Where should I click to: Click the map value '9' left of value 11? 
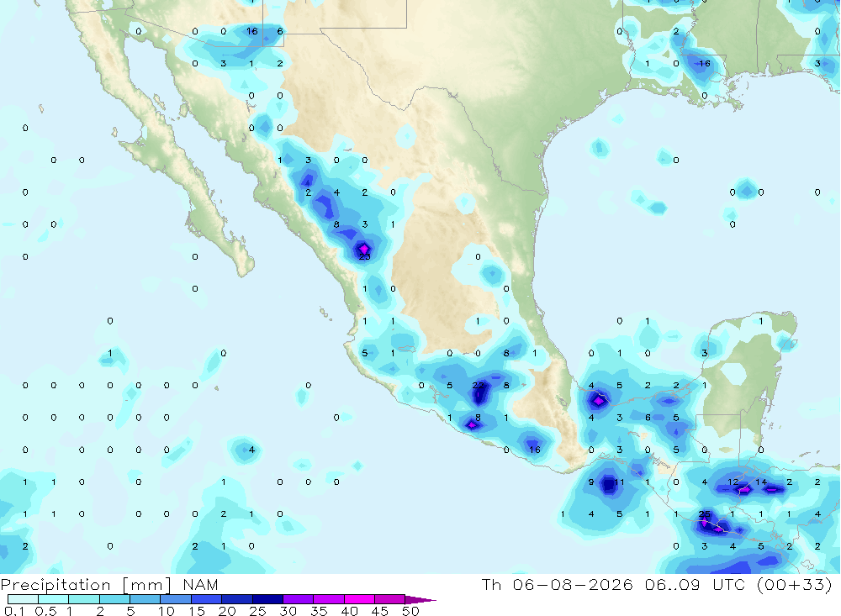(591, 482)
